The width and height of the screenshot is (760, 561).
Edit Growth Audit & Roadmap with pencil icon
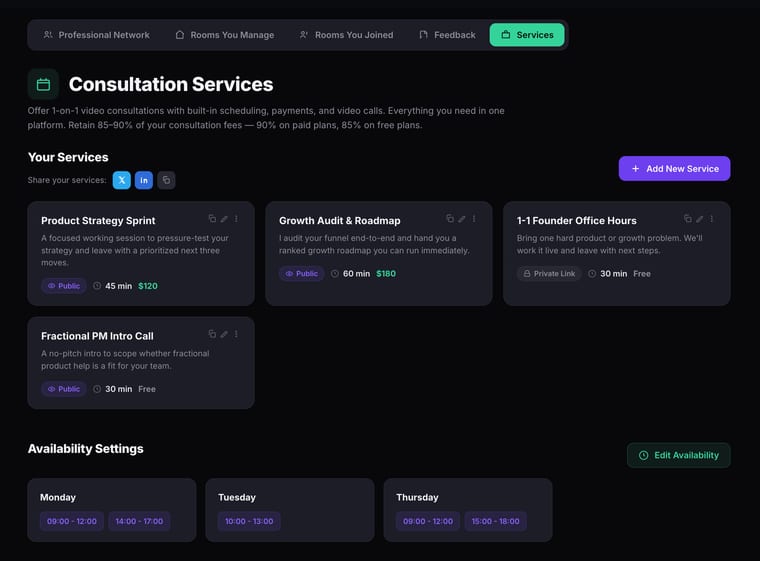pyautogui.click(x=462, y=219)
